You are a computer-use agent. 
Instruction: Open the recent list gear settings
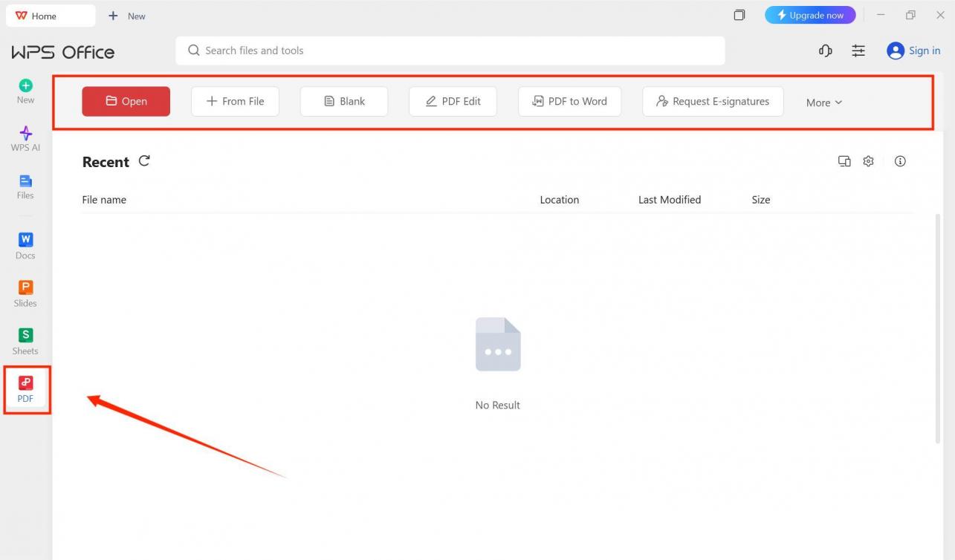click(868, 161)
